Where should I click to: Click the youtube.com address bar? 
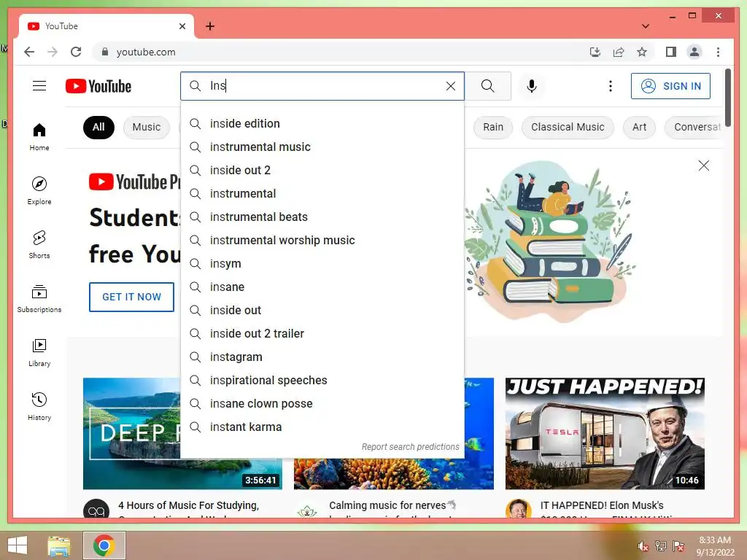[343, 52]
